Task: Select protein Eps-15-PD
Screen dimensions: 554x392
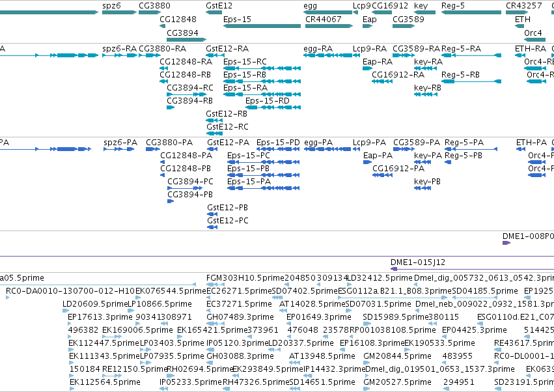Action: (278, 149)
